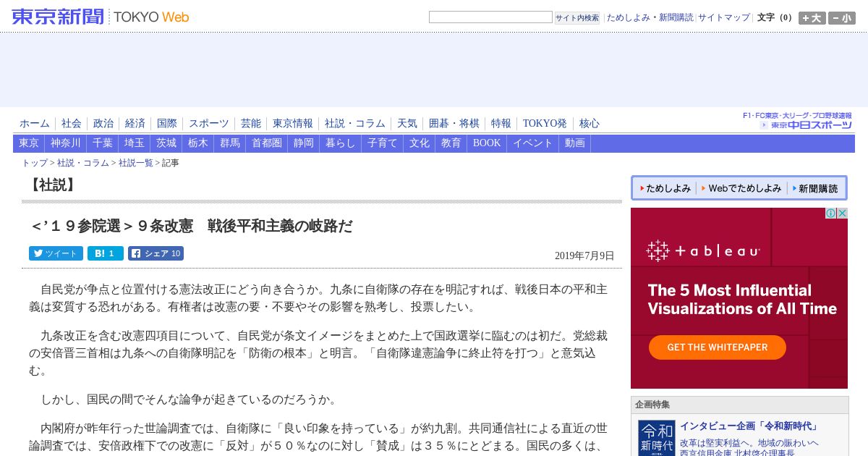Viewport: 868px width, 456px height.
Task: Select 群馬 in the regional bar
Action: point(230,143)
